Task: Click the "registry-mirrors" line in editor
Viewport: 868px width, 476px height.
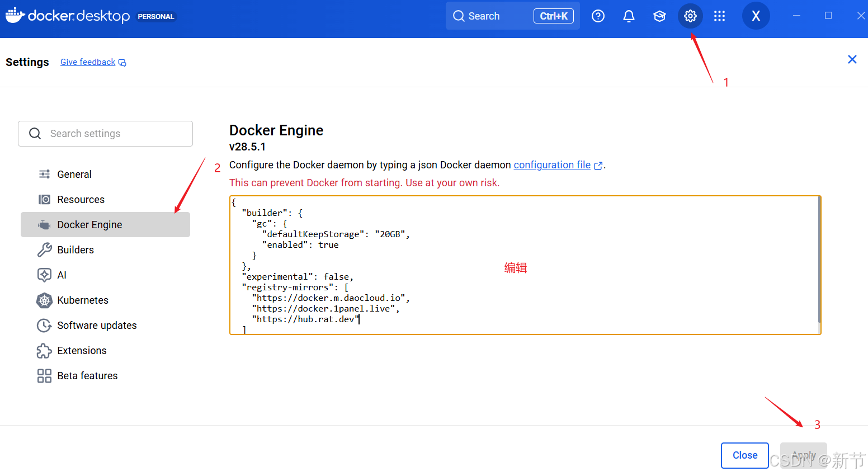Action: click(295, 288)
